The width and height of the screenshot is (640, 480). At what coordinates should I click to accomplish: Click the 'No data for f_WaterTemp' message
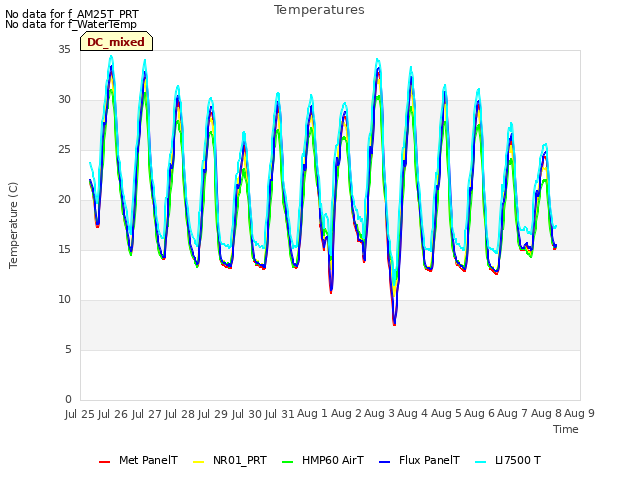(71, 24)
